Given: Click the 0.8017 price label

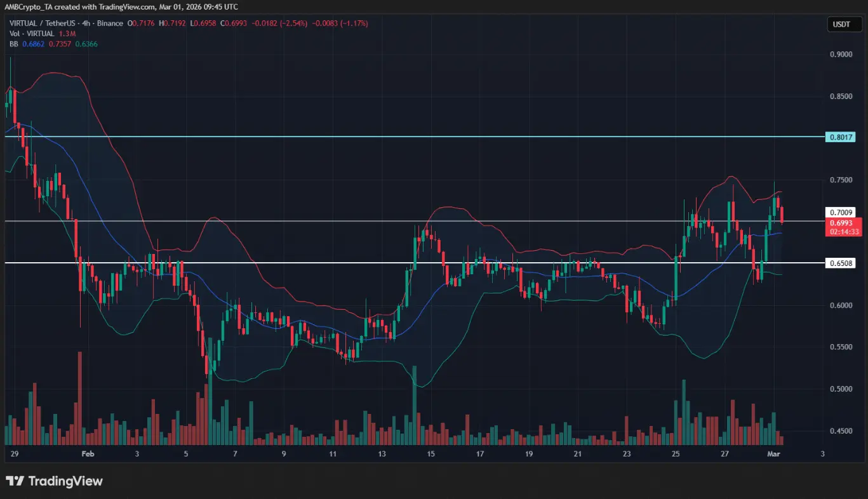Looking at the screenshot, I should (x=841, y=137).
